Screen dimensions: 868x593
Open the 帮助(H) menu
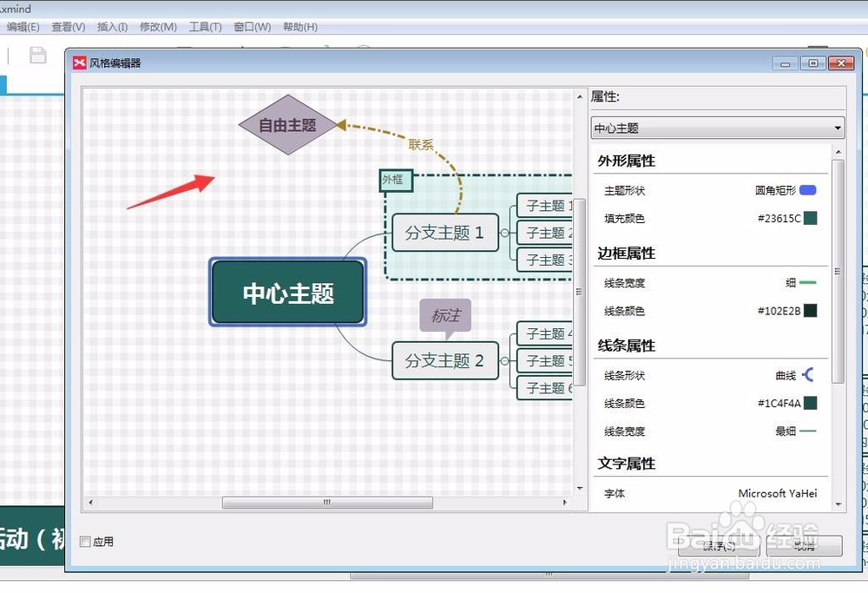tap(300, 27)
